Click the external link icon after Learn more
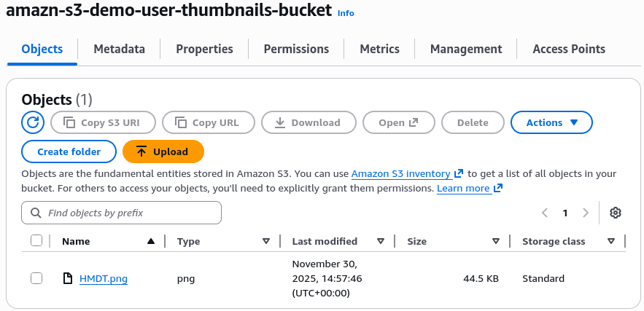 point(498,189)
